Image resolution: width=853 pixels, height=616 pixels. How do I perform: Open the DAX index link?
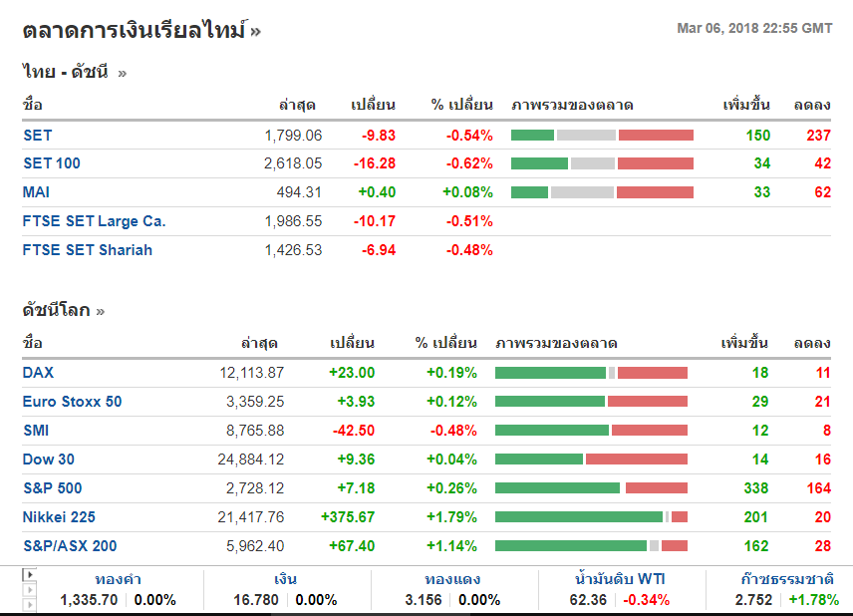click(39, 373)
